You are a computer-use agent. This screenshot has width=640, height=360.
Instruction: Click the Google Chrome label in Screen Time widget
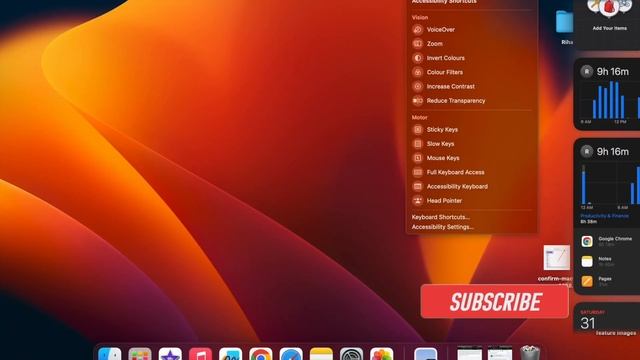615,239
